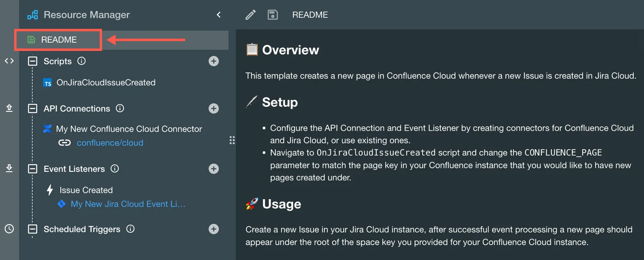Click the README document icon in sidebar
This screenshot has width=644, height=260.
point(31,39)
